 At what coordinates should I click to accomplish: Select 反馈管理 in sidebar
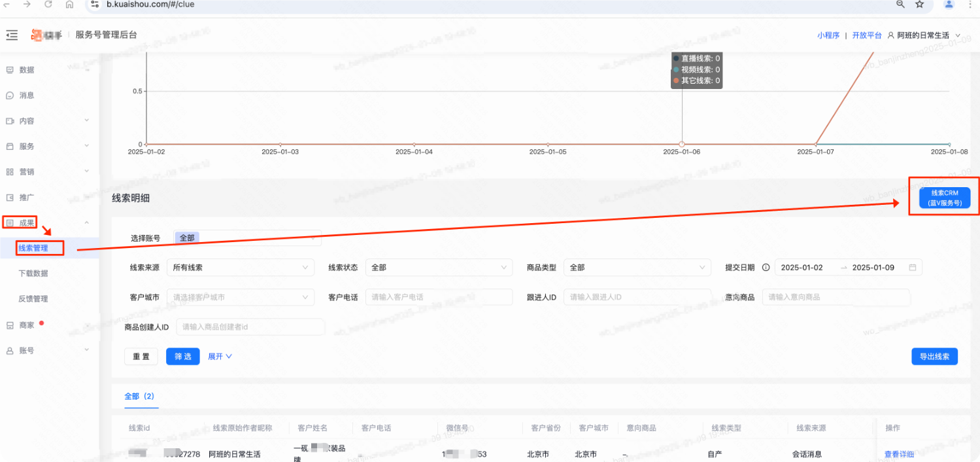click(x=33, y=299)
